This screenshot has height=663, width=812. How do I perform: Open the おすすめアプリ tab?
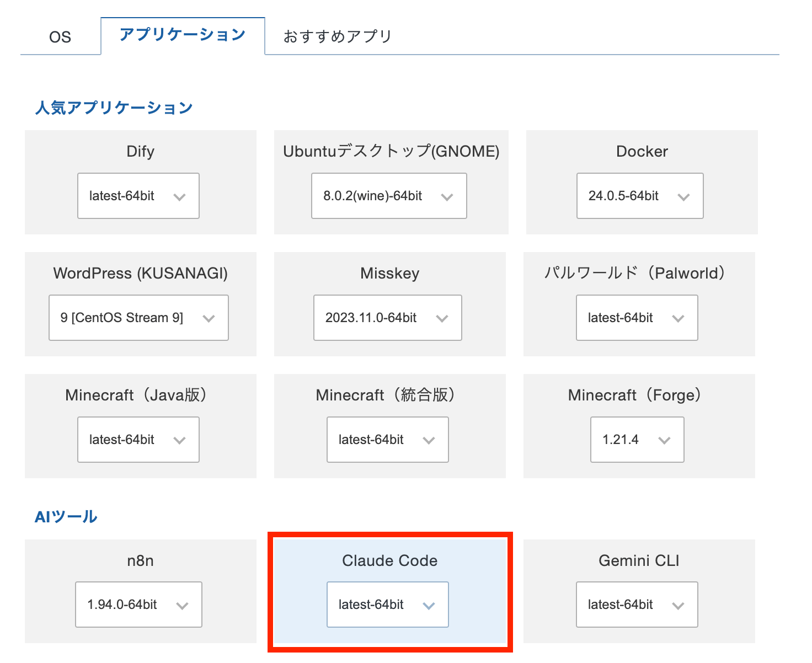tap(337, 36)
